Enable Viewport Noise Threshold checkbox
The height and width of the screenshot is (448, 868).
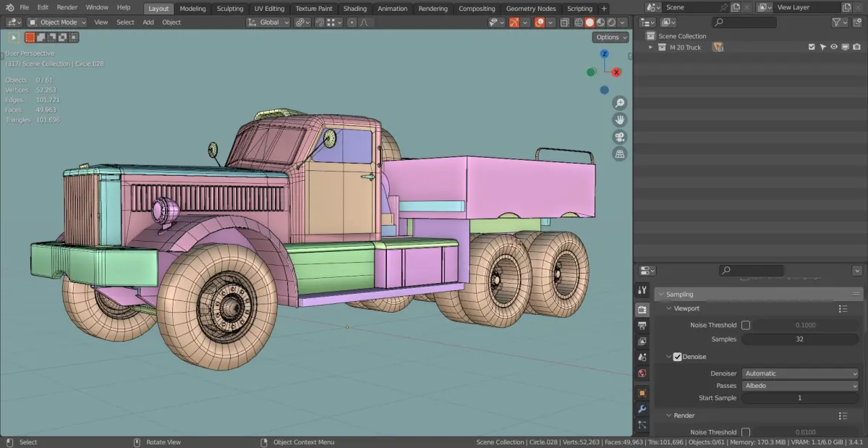(x=746, y=325)
